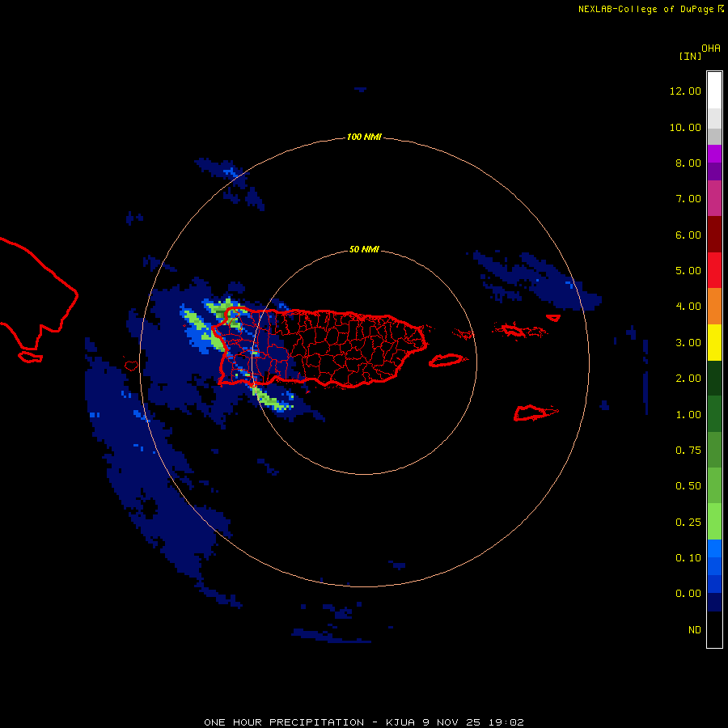The height and width of the screenshot is (728, 728).
Task: Click the OHA product label above the legend
Action: pos(711,49)
